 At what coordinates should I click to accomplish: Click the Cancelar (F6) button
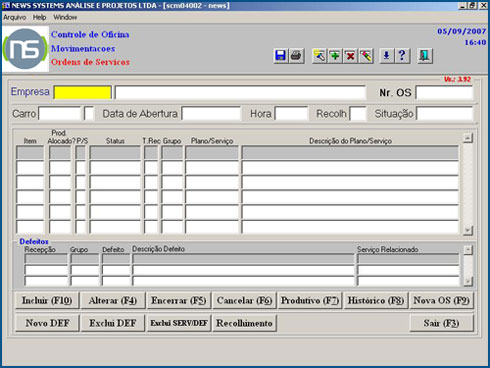244,301
